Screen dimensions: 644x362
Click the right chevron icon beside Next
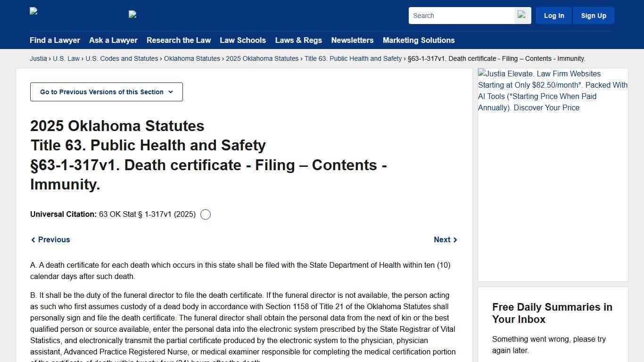pos(455,239)
